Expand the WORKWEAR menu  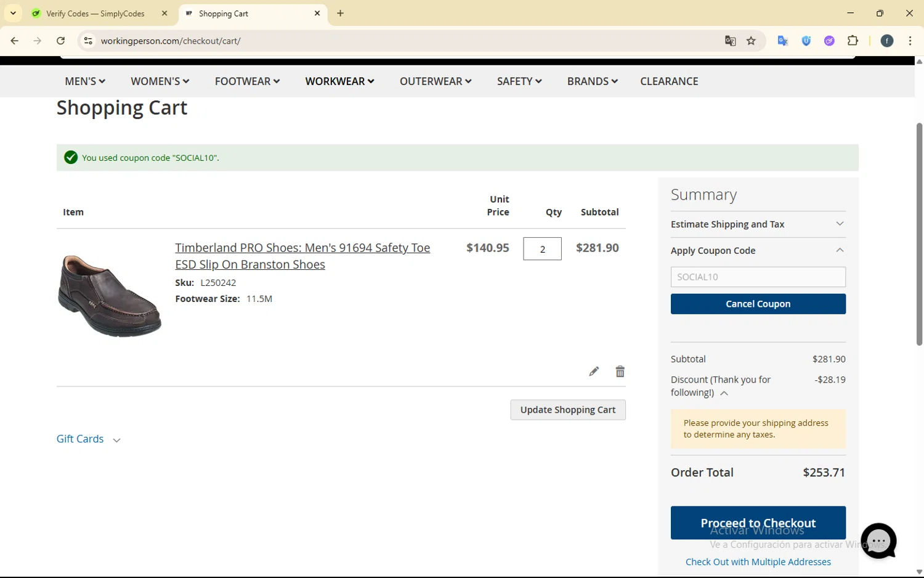point(339,81)
